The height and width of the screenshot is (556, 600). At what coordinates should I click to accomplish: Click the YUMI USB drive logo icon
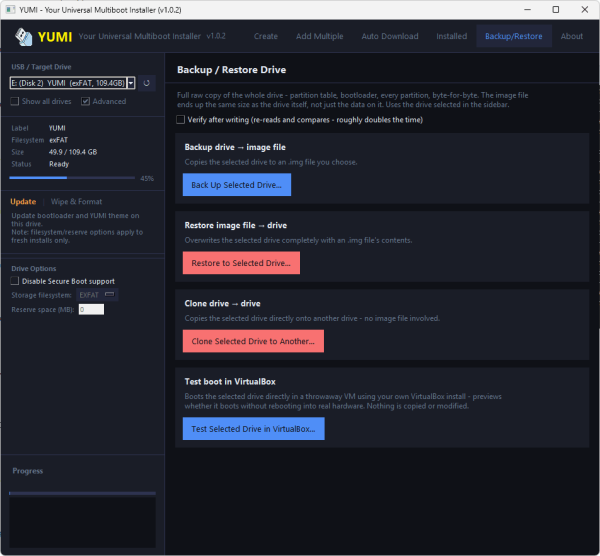coord(24,37)
